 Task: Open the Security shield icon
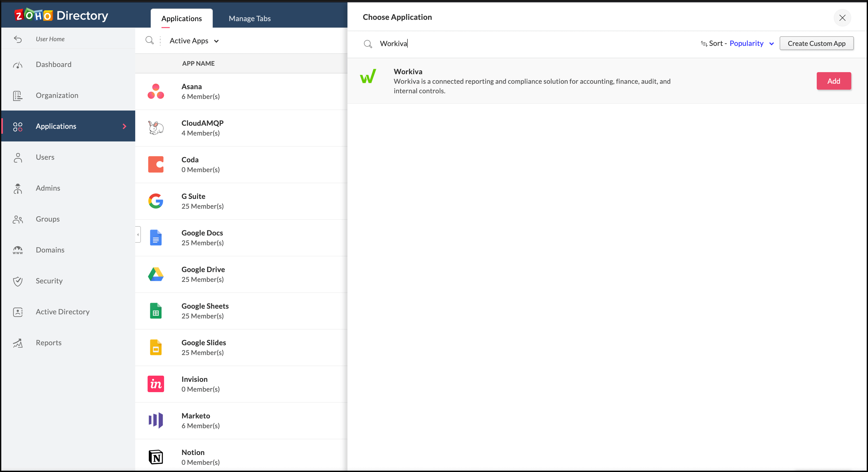18,281
